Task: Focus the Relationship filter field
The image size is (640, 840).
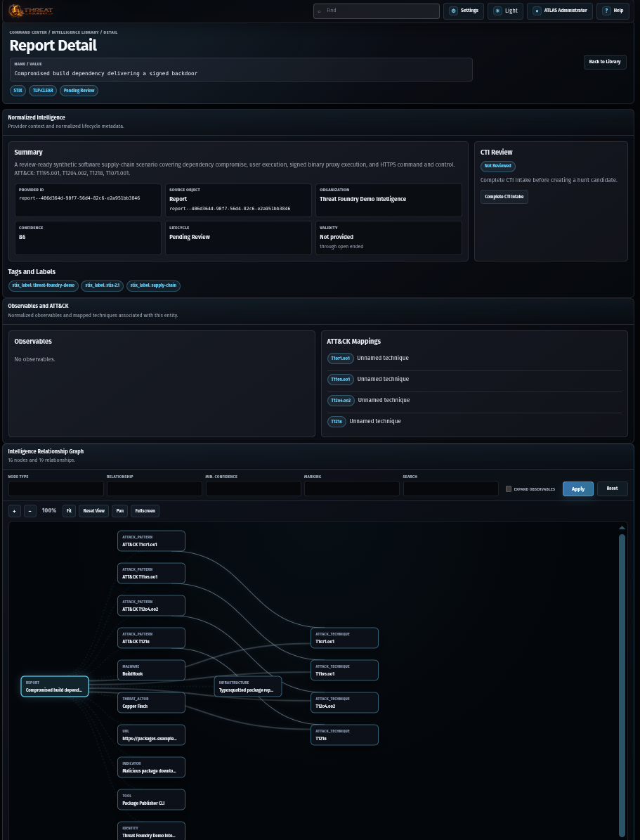Action: coord(155,489)
